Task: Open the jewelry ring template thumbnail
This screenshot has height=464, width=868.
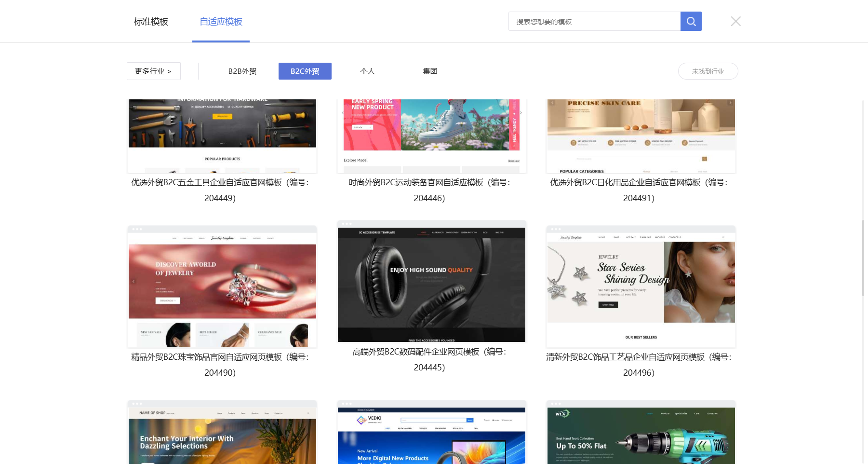Action: coord(222,287)
